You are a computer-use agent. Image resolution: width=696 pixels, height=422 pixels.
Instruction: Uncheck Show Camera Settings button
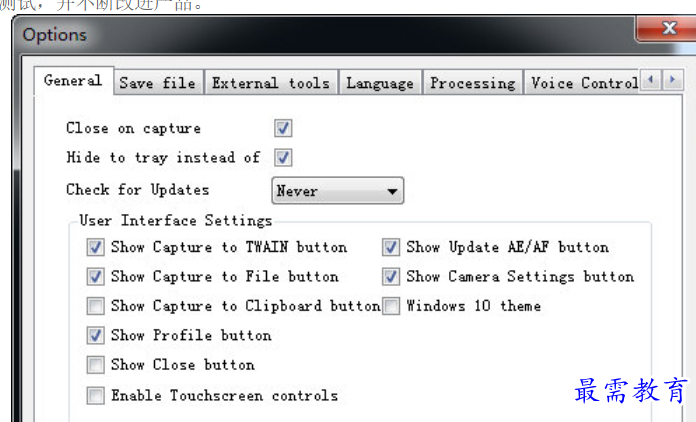point(391,276)
